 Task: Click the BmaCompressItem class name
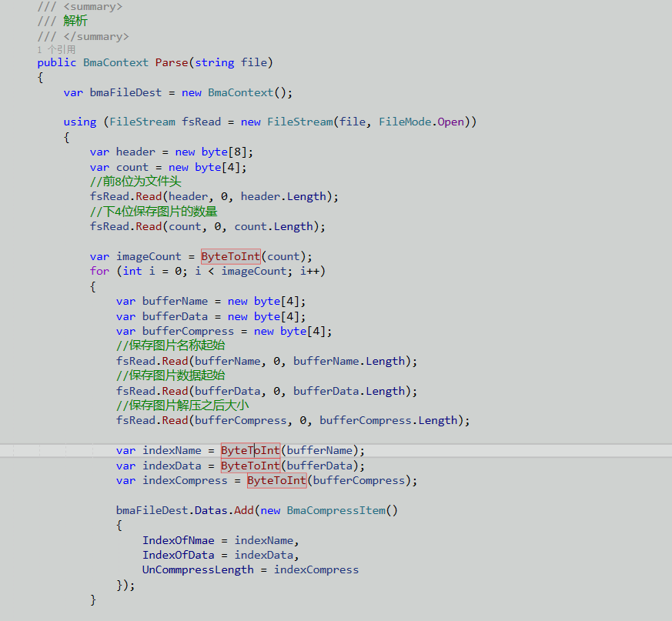tap(336, 510)
